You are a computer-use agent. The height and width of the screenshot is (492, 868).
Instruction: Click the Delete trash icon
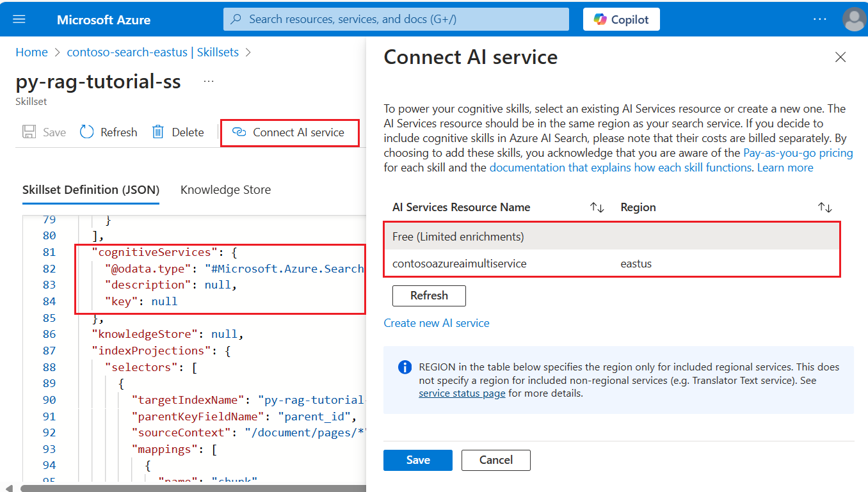click(158, 132)
